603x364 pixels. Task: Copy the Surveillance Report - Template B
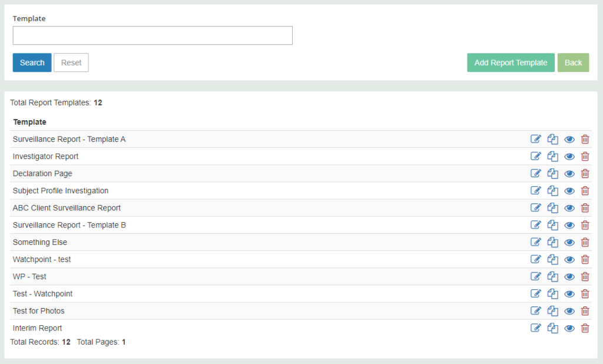click(552, 224)
